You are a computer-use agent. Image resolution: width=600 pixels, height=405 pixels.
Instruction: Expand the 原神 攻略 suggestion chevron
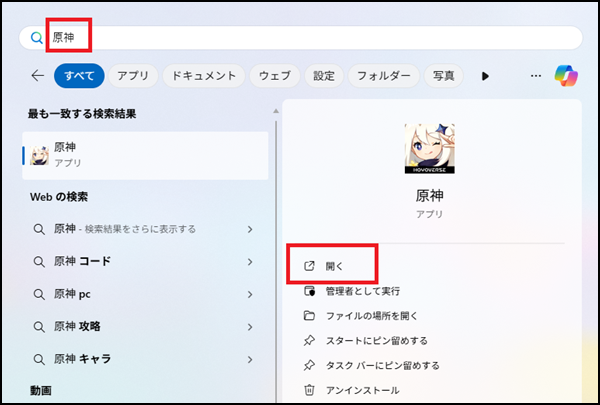pos(249,326)
